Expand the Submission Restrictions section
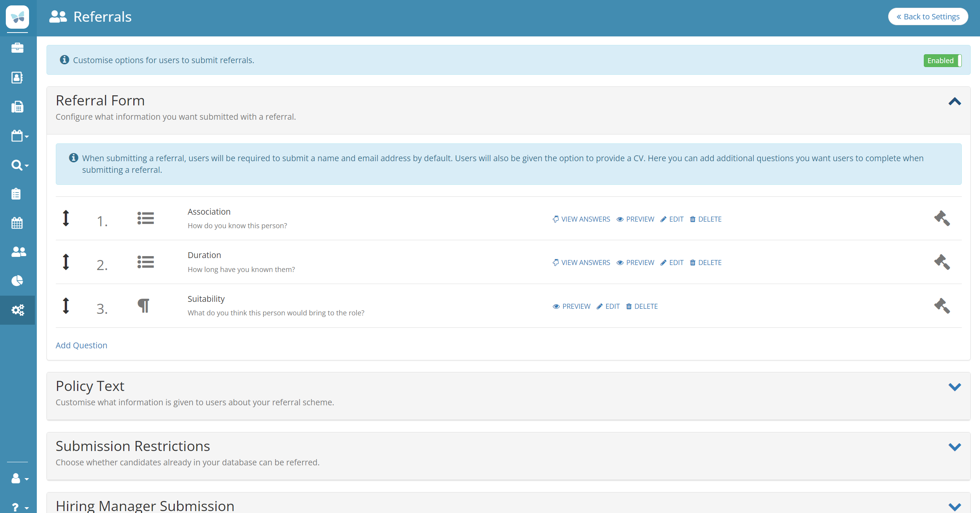980x513 pixels. click(x=954, y=447)
